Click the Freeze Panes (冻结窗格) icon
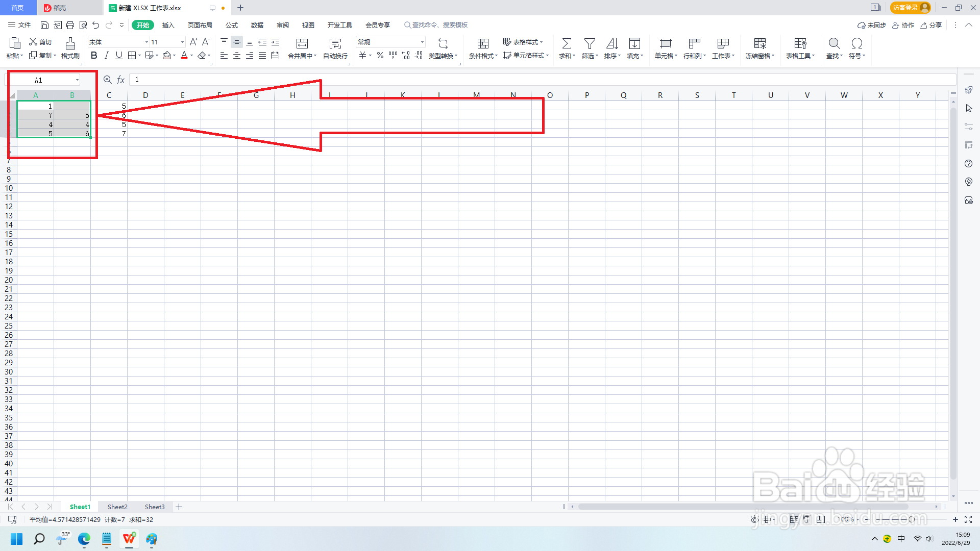 (759, 44)
